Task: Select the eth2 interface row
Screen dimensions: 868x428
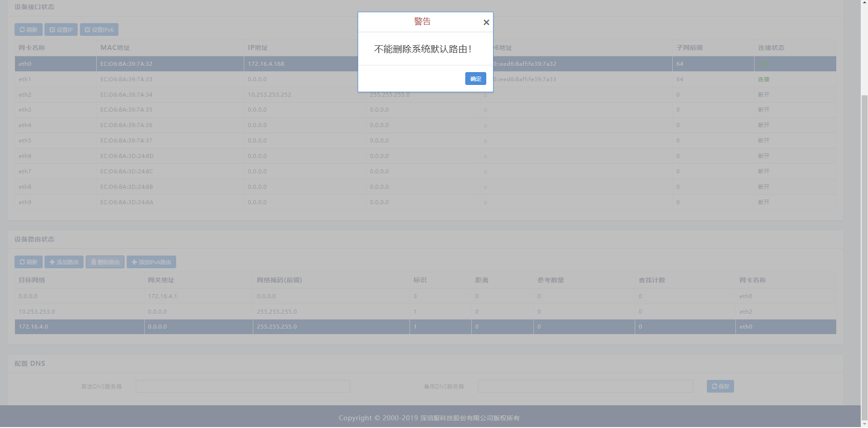Action: (x=182, y=95)
